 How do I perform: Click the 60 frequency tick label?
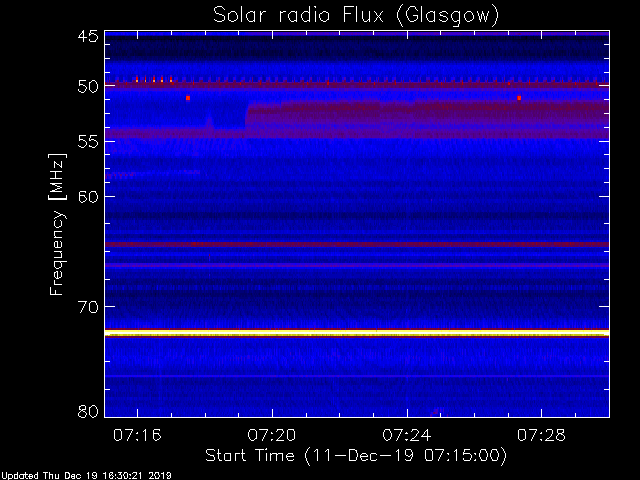tap(88, 197)
